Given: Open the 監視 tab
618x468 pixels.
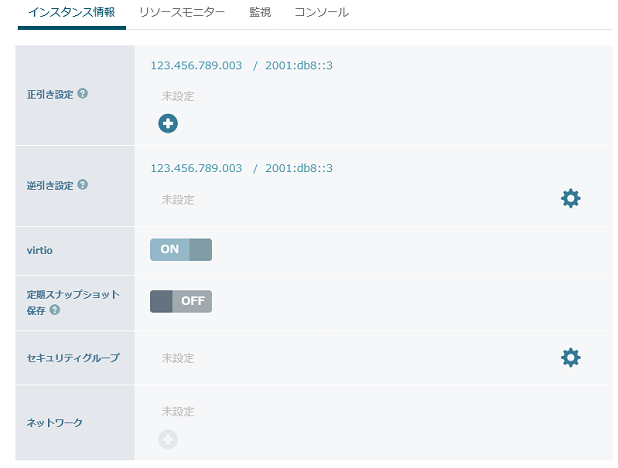Looking at the screenshot, I should pos(259,13).
